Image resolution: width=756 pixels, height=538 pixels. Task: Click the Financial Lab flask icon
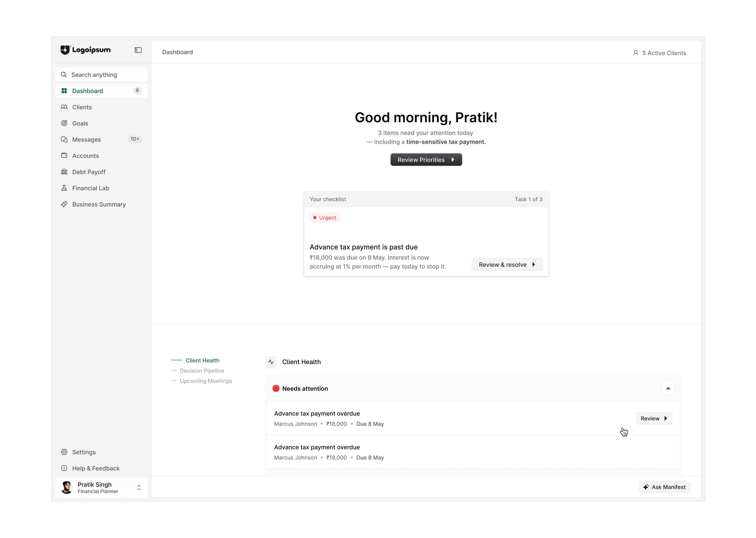click(x=64, y=188)
